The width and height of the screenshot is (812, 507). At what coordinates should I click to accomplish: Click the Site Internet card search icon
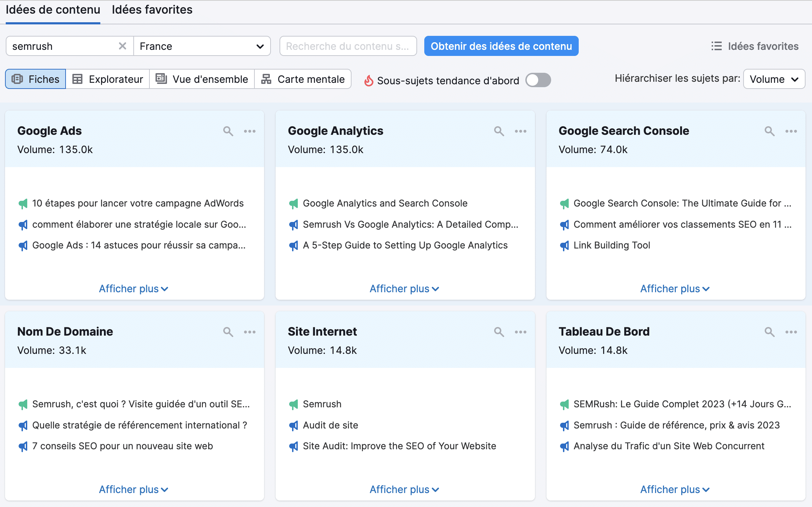coord(499,332)
